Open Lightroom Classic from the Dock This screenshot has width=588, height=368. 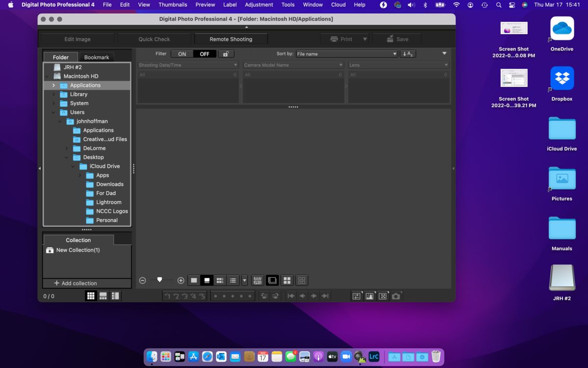tap(374, 357)
